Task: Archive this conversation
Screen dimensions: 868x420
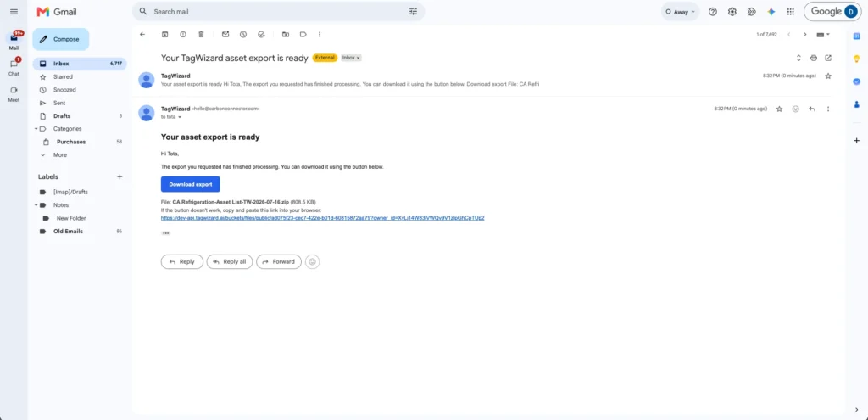Action: (x=165, y=34)
